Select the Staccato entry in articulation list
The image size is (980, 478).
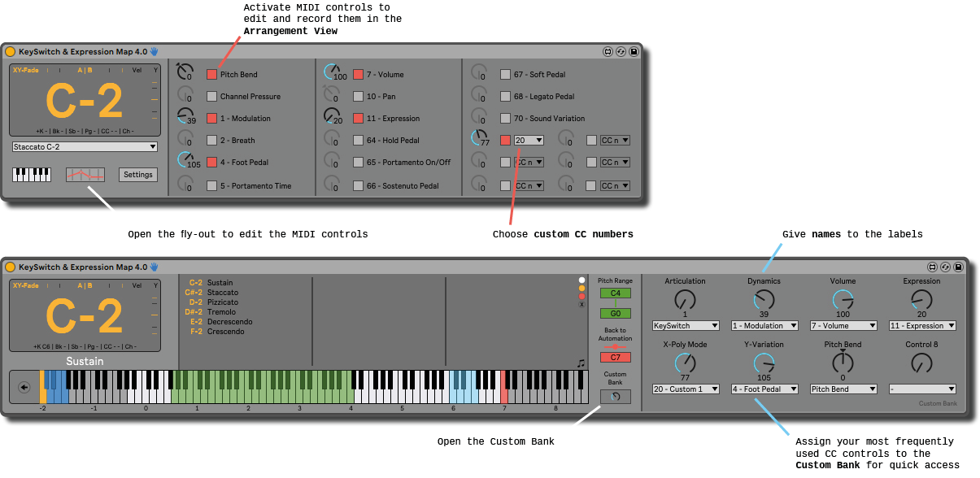tap(223, 293)
